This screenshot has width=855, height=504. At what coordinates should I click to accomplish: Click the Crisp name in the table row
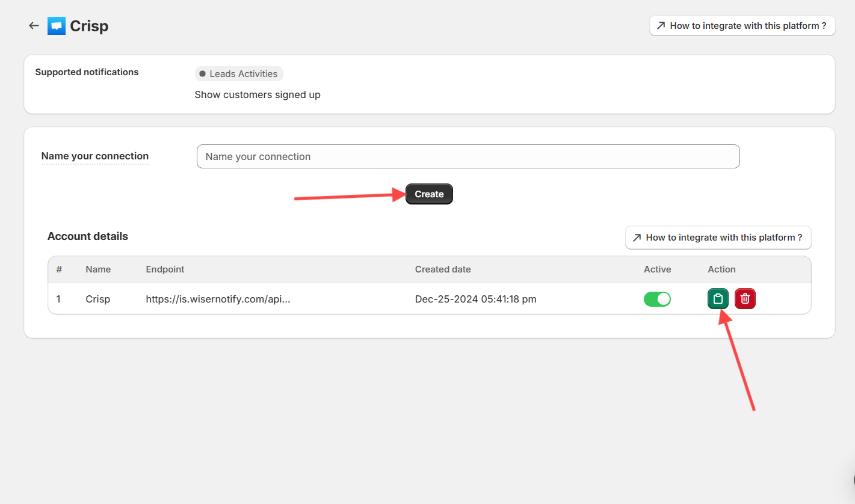point(97,299)
